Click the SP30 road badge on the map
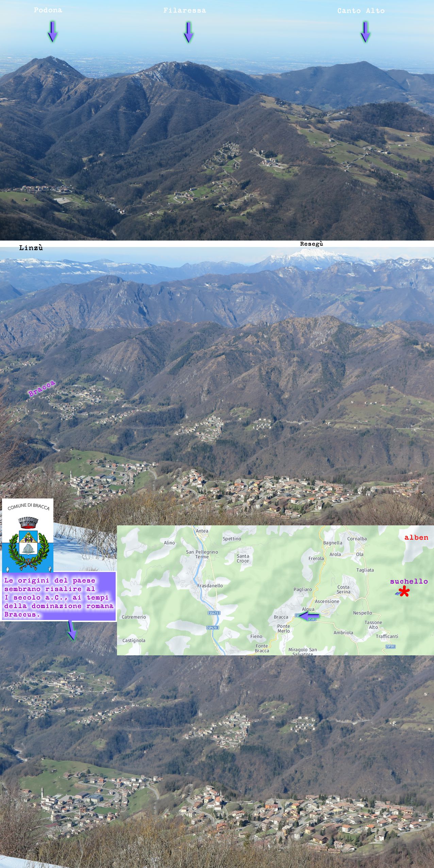 390,646
